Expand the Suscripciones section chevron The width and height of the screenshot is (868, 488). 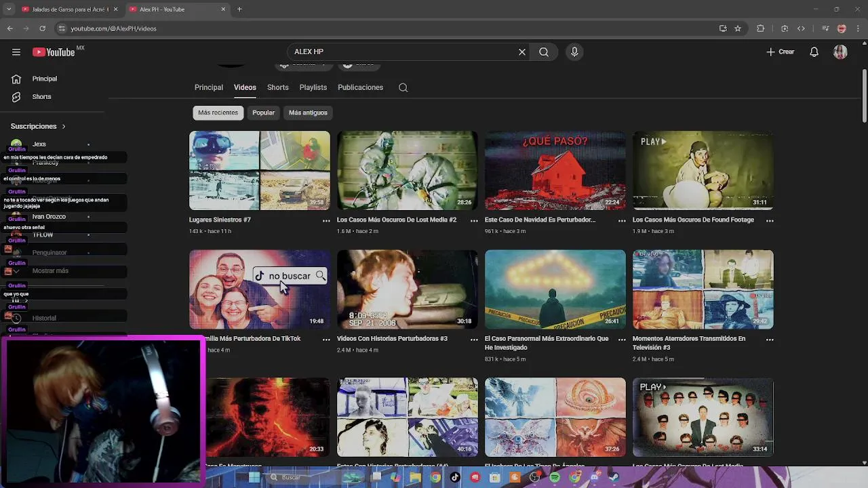64,127
